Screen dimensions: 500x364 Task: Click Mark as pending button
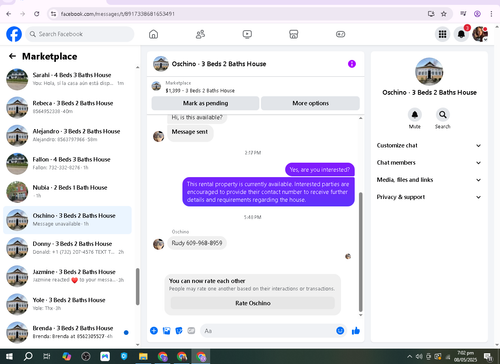point(205,103)
